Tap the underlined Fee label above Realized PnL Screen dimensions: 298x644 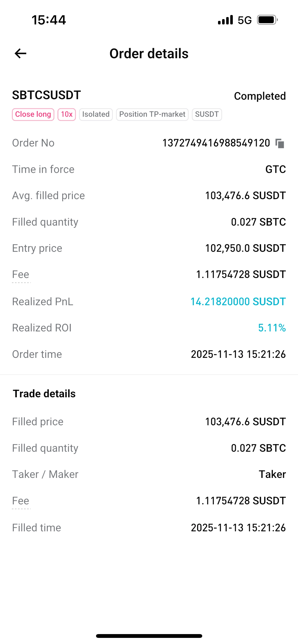click(21, 275)
